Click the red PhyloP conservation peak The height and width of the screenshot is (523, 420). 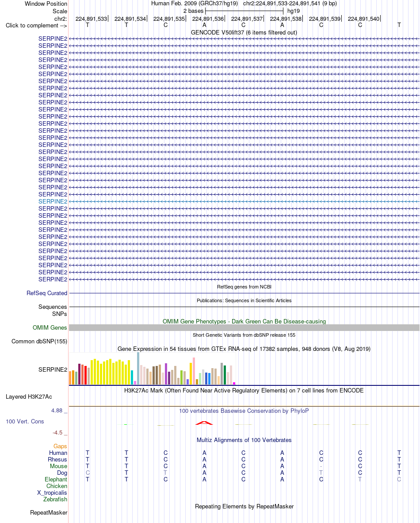(204, 423)
